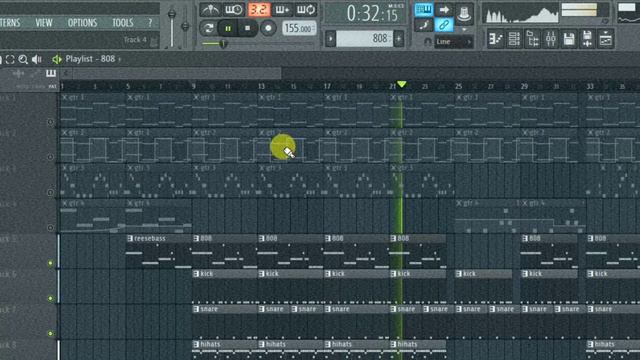Toggle mute dot of track with reesebass
Image resolution: width=640 pixels, height=360 pixels.
pos(50,263)
